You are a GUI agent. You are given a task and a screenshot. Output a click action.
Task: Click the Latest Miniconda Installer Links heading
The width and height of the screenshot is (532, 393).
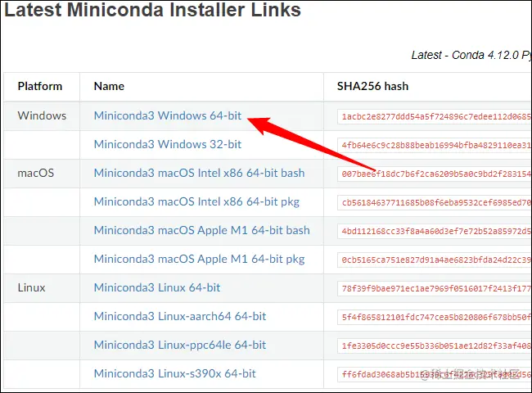152,9
